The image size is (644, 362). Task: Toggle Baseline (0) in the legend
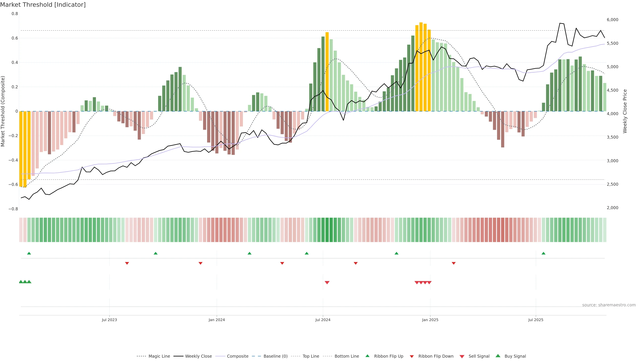(x=275, y=356)
